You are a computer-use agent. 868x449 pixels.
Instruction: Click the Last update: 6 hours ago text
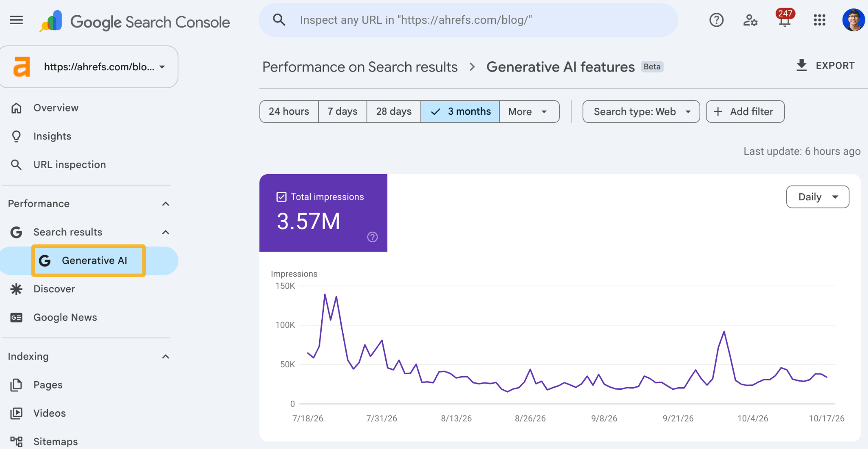pyautogui.click(x=802, y=151)
